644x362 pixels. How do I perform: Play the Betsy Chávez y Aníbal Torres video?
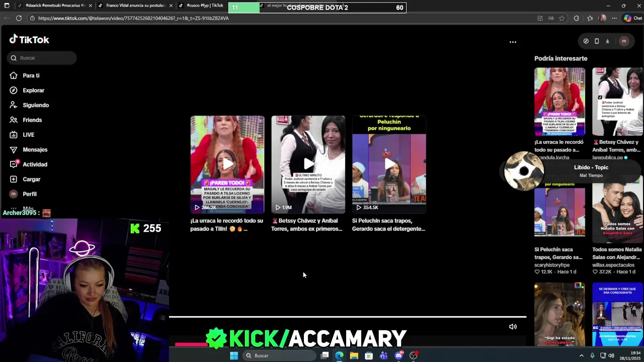click(308, 164)
